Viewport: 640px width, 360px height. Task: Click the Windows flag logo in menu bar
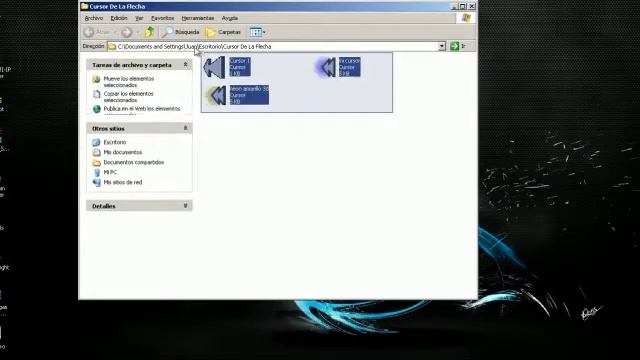(466, 18)
